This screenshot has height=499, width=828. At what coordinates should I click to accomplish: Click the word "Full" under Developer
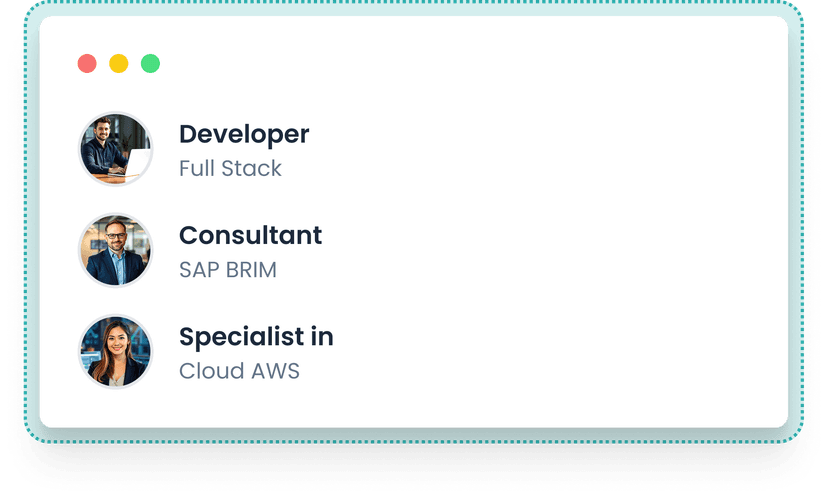click(x=198, y=168)
